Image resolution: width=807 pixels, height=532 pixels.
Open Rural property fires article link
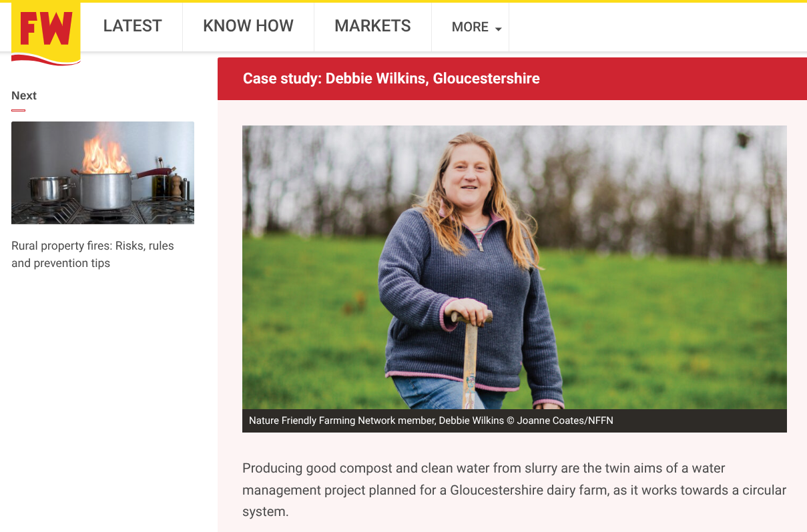click(93, 254)
